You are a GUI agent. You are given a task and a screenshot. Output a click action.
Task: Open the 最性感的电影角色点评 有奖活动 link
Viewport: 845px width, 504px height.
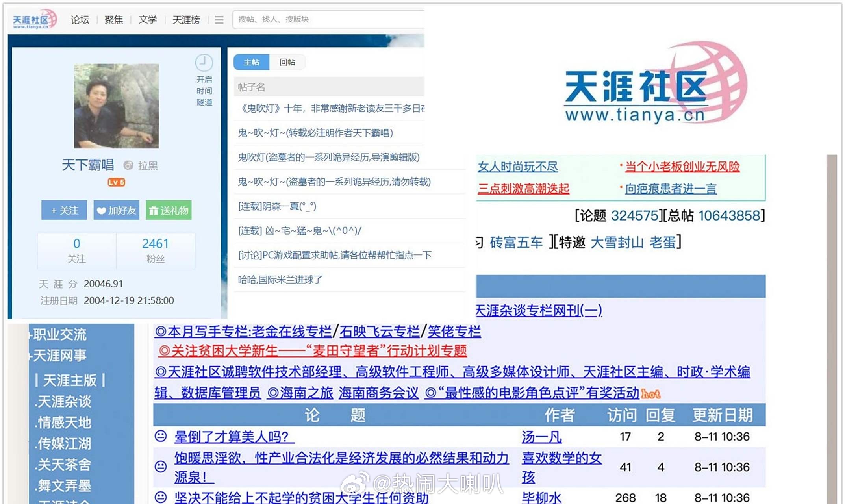click(x=532, y=393)
